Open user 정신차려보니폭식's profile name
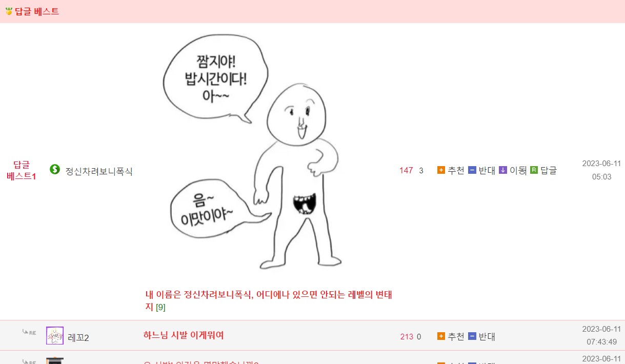625x364 pixels. click(x=99, y=171)
